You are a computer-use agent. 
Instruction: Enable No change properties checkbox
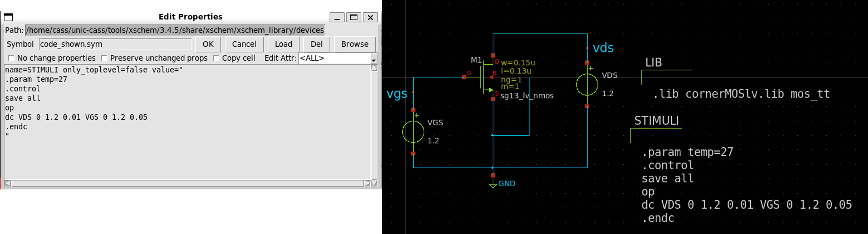12,58
